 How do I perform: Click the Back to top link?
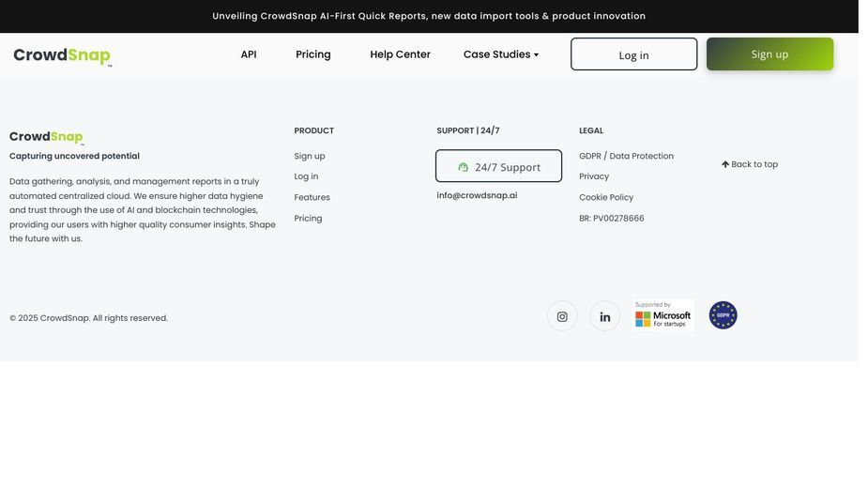point(750,164)
